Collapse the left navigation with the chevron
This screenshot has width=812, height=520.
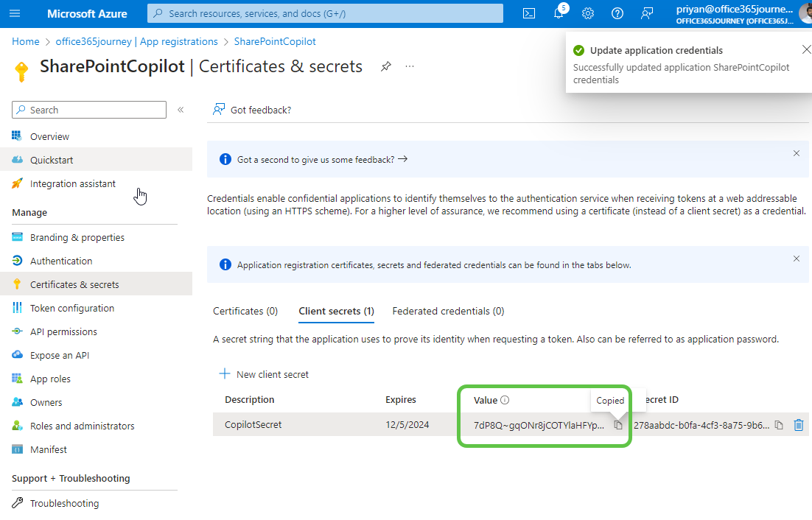tap(181, 109)
